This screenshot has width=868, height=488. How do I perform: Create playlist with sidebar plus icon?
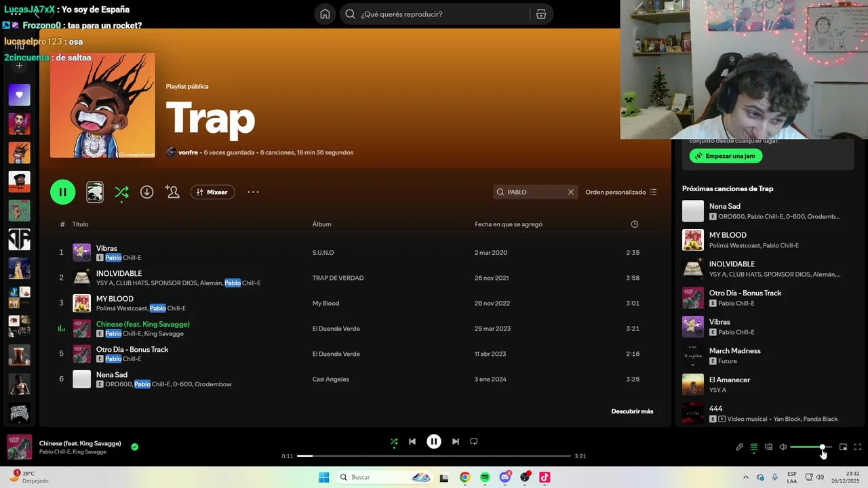point(19,66)
